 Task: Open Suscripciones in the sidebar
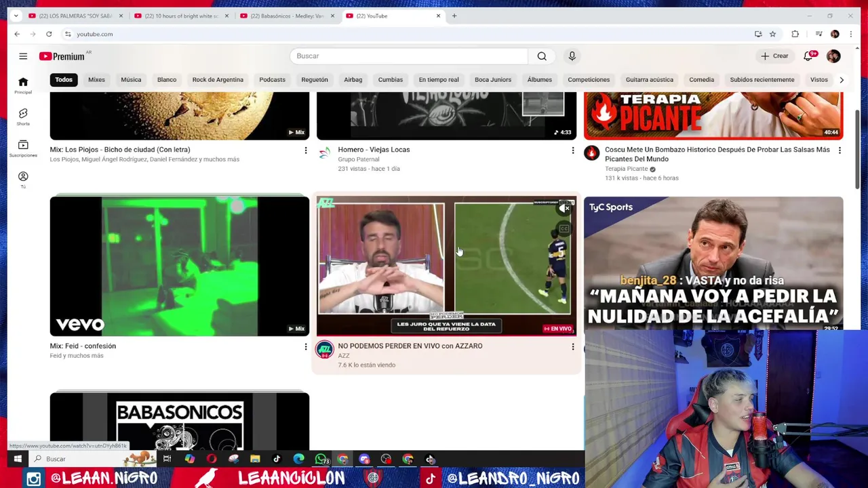click(23, 148)
